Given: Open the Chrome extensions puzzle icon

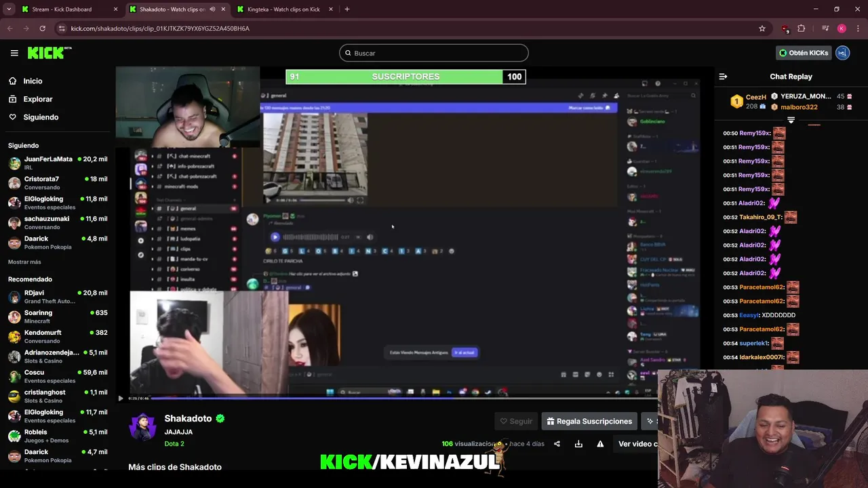Looking at the screenshot, I should point(802,28).
